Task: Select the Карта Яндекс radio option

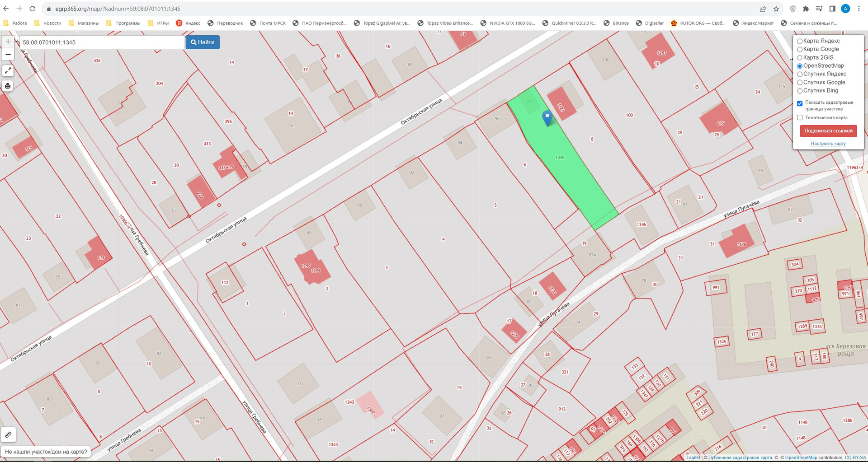Action: click(x=800, y=41)
